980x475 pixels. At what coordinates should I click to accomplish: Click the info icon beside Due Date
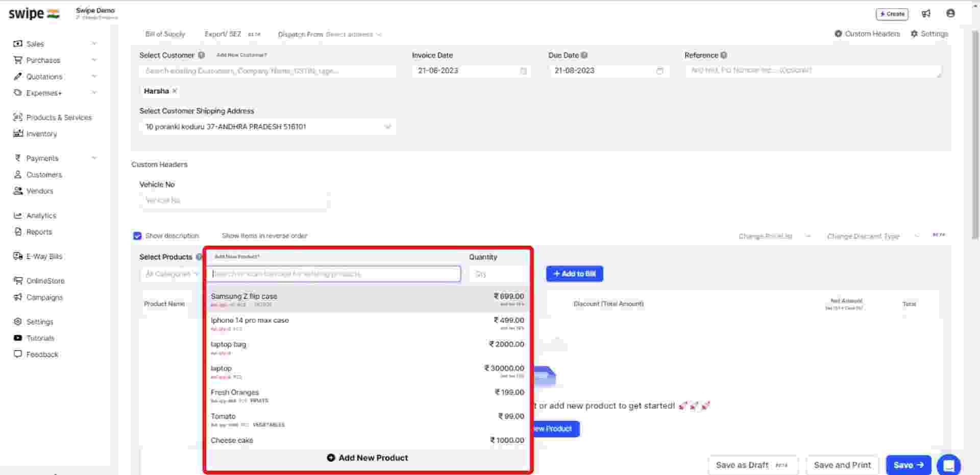584,55
